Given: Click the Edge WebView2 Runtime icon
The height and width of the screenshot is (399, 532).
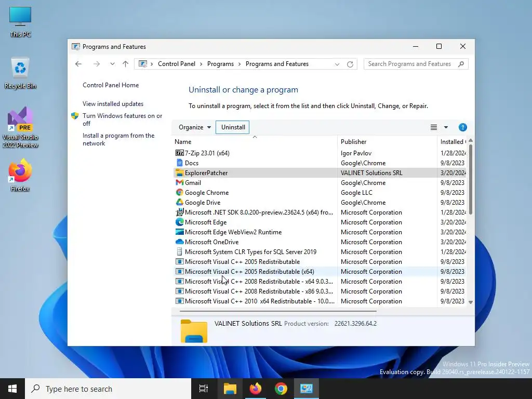Looking at the screenshot, I should point(179,232).
